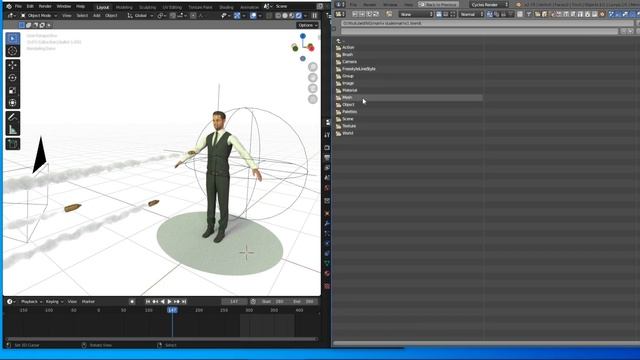This screenshot has width=640, height=360.
Task: Click the parent directory entry in file browser
Action: pyautogui.click(x=339, y=40)
